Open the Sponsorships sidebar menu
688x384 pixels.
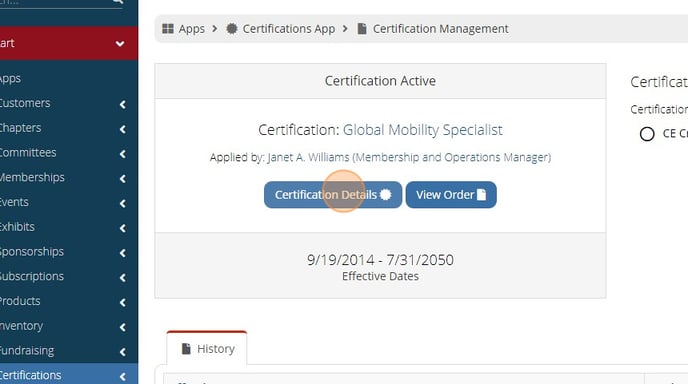[x=32, y=251]
